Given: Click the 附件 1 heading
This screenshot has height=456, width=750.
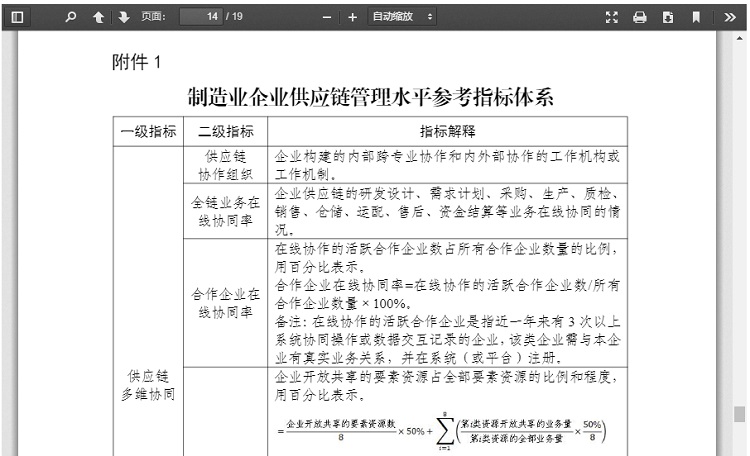Looking at the screenshot, I should pos(136,62).
